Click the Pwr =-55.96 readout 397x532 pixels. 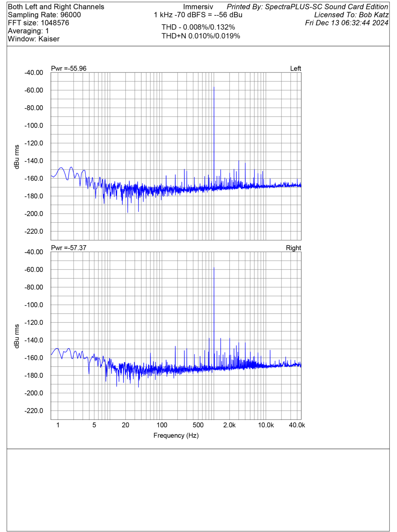click(69, 68)
